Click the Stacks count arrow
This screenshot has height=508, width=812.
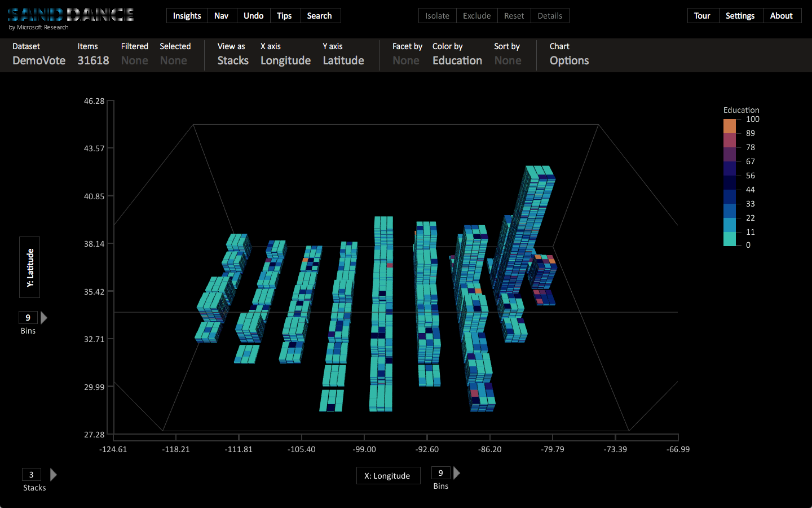(54, 475)
